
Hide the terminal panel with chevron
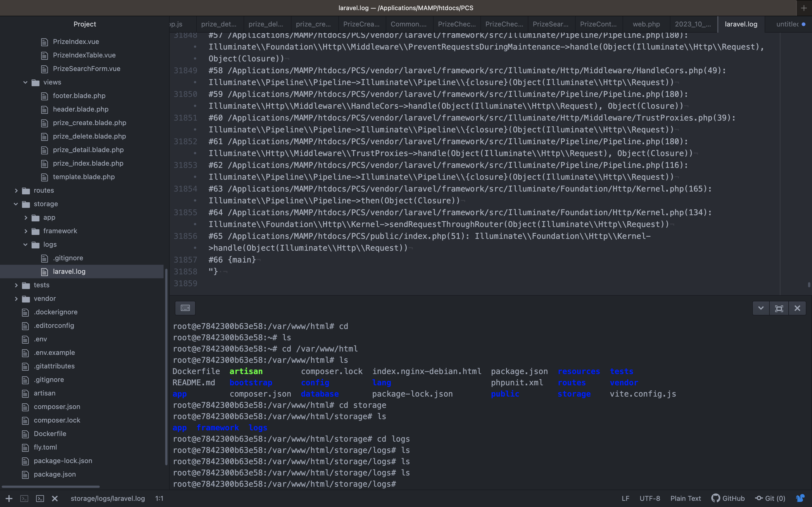click(761, 308)
